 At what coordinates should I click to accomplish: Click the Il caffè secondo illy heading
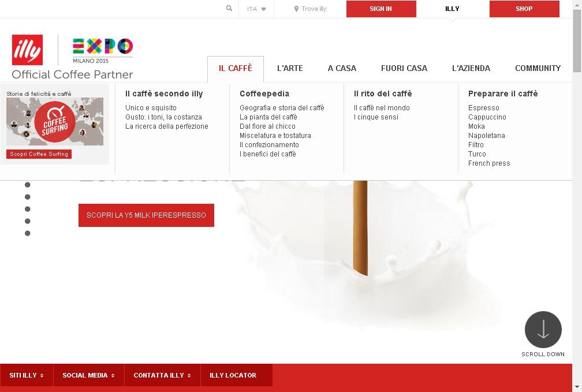click(164, 94)
